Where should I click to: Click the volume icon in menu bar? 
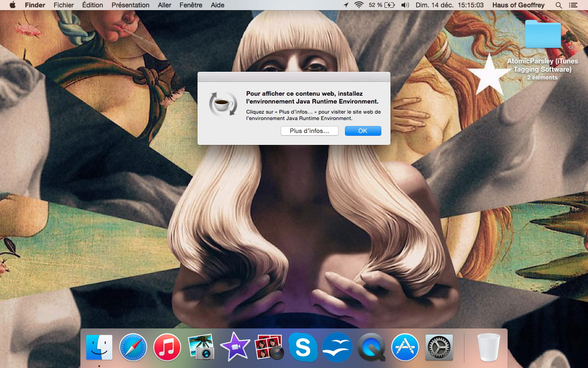(x=405, y=5)
